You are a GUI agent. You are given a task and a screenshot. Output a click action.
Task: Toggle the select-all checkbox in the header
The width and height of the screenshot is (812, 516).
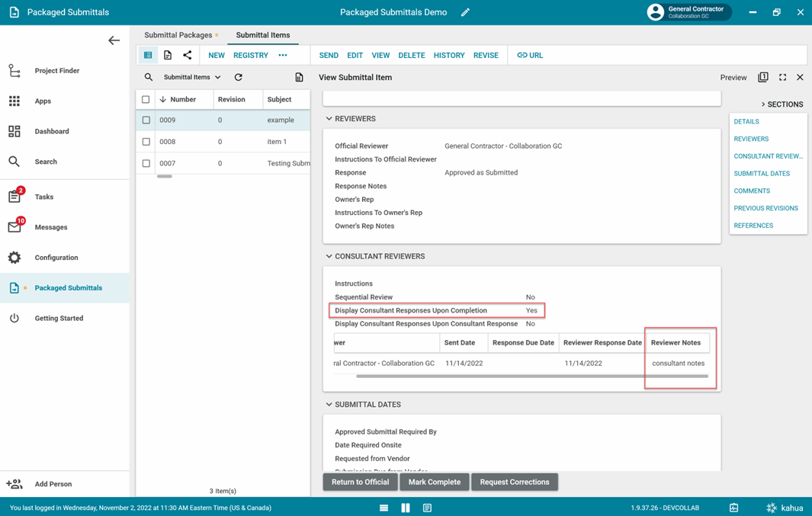[x=146, y=100]
